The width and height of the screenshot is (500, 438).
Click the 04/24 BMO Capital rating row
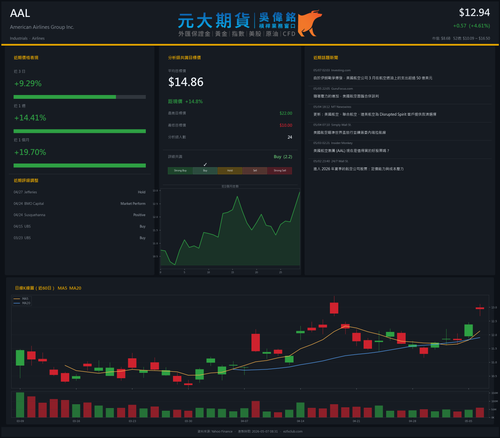(80, 203)
